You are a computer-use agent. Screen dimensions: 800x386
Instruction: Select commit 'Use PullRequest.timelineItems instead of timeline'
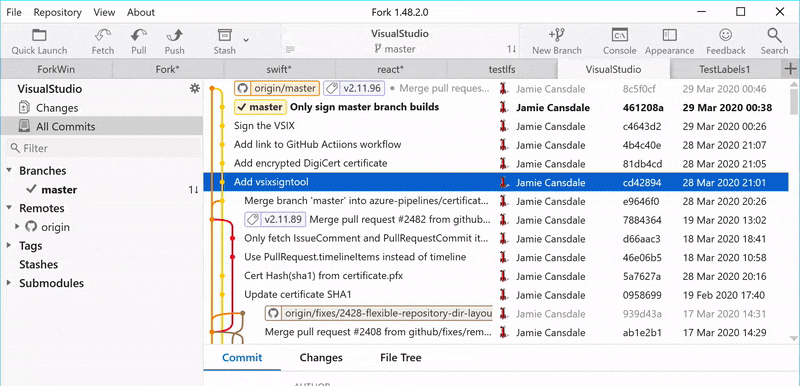(355, 257)
